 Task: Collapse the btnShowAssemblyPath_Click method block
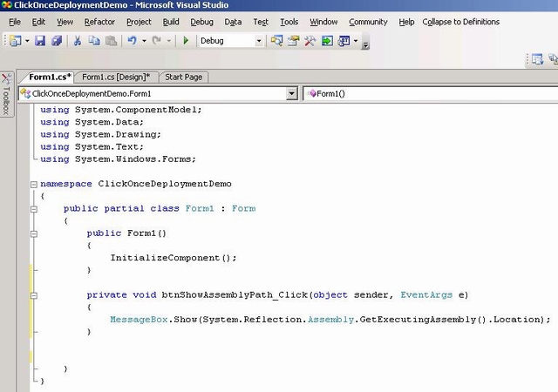[34, 295]
